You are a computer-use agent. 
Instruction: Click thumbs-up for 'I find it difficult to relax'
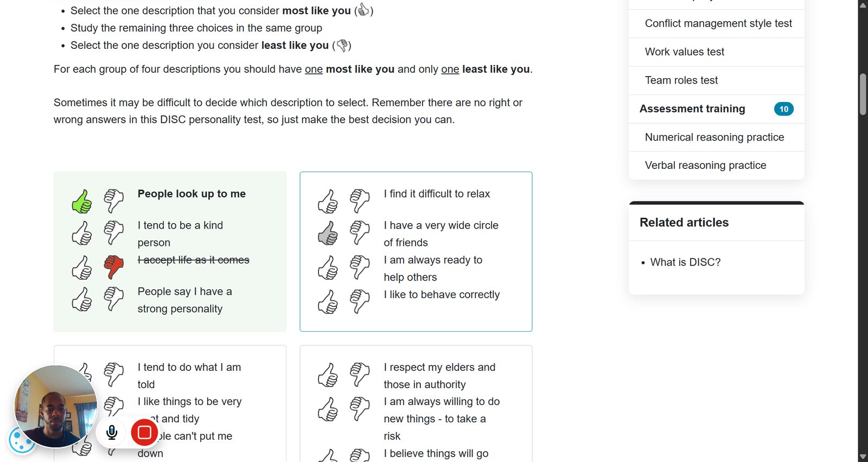(328, 201)
